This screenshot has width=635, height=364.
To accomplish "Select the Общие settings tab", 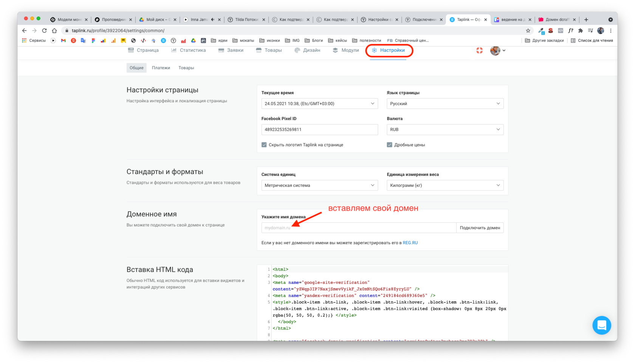I will 136,68.
